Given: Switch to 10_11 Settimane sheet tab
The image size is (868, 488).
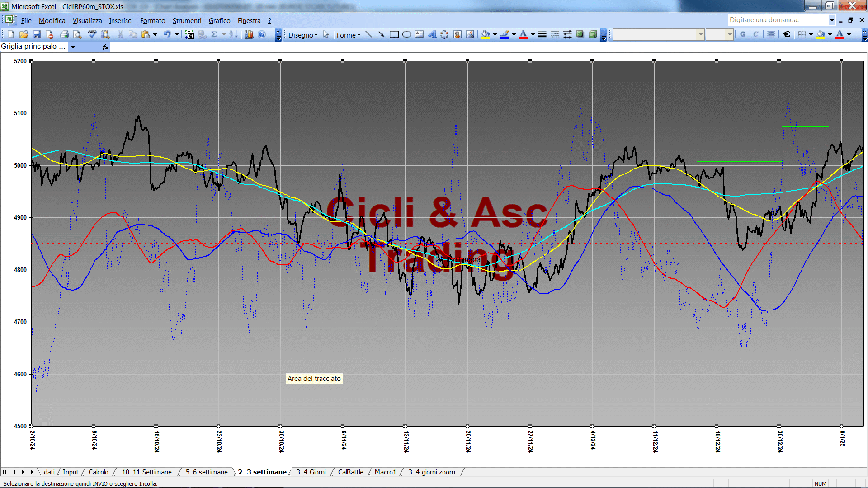Looking at the screenshot, I should 146,472.
